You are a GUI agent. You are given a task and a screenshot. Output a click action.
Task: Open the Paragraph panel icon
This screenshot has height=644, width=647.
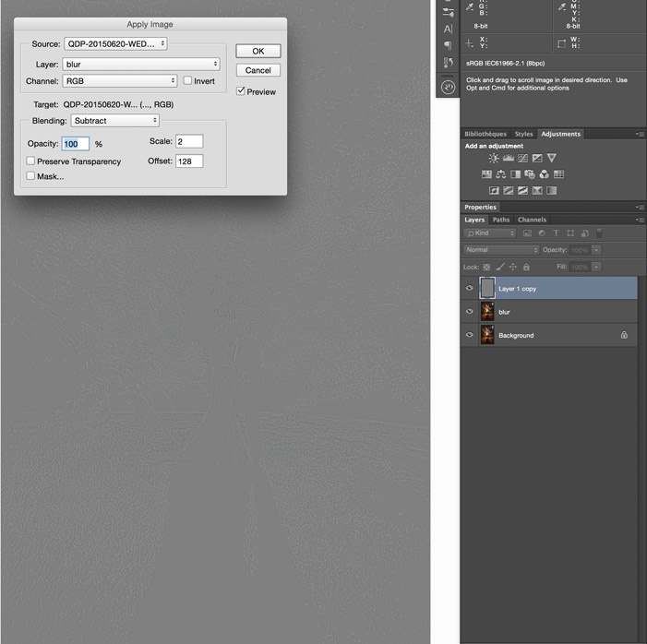448,45
